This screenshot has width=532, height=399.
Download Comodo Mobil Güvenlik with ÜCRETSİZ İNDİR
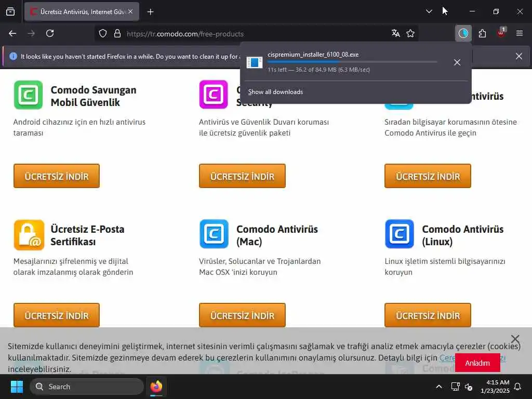click(57, 176)
